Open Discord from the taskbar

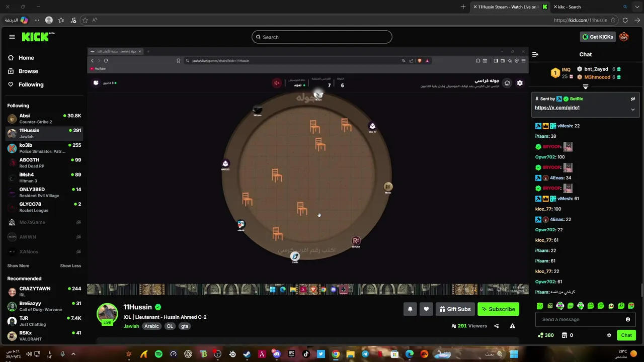pos(276,354)
